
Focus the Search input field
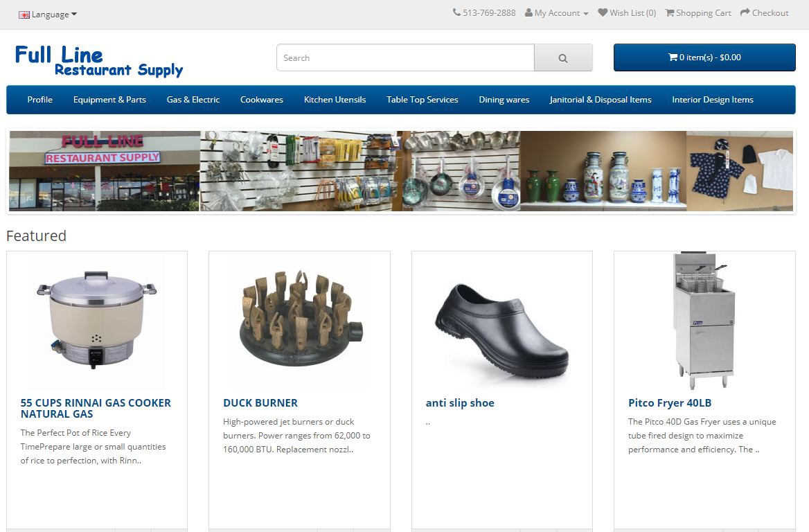point(405,57)
